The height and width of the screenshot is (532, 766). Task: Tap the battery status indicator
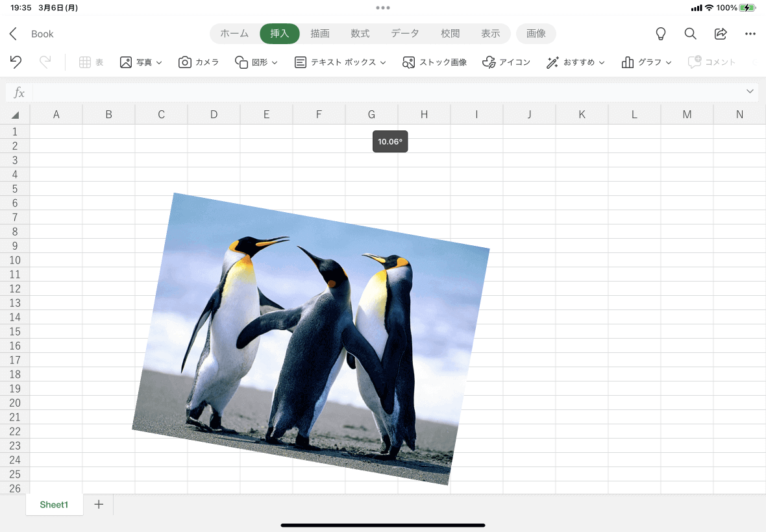coord(747,8)
